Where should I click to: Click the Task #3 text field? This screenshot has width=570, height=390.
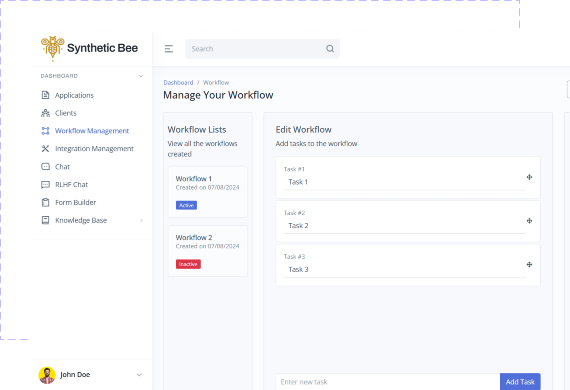point(405,269)
